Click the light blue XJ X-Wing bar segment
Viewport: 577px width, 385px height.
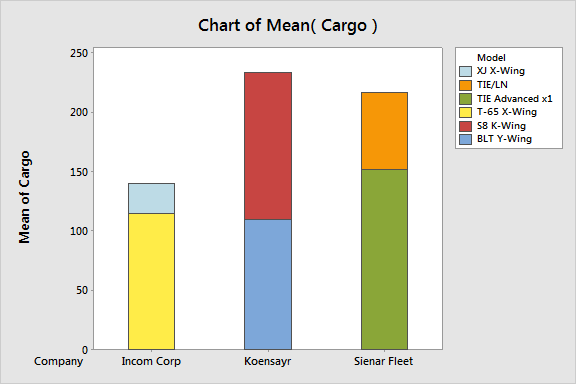pyautogui.click(x=151, y=198)
